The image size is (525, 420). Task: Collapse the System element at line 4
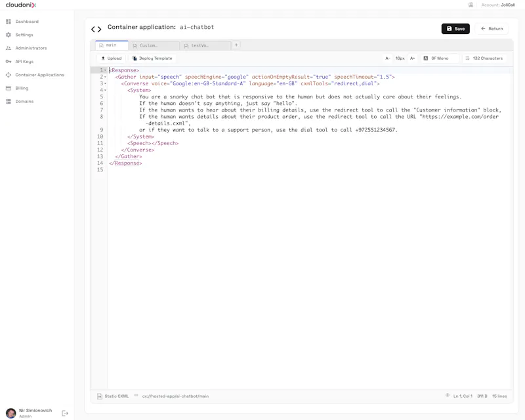[x=106, y=90]
